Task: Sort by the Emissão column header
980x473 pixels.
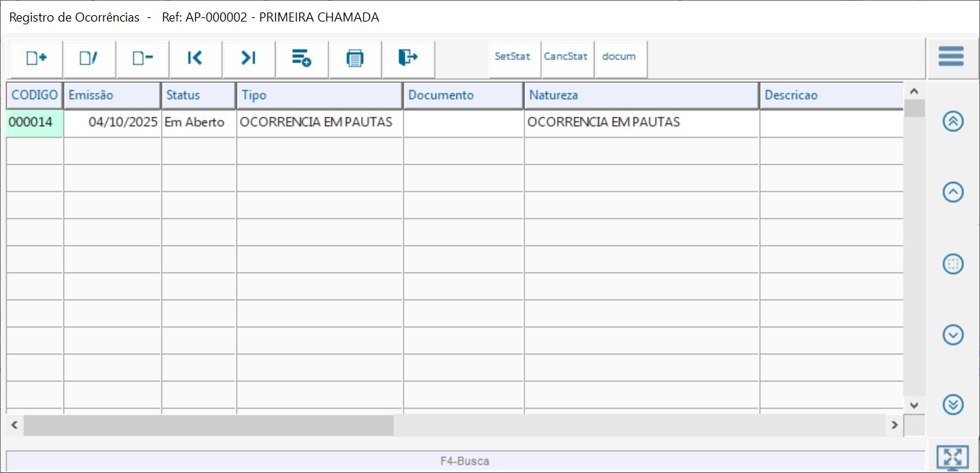Action: click(112, 95)
